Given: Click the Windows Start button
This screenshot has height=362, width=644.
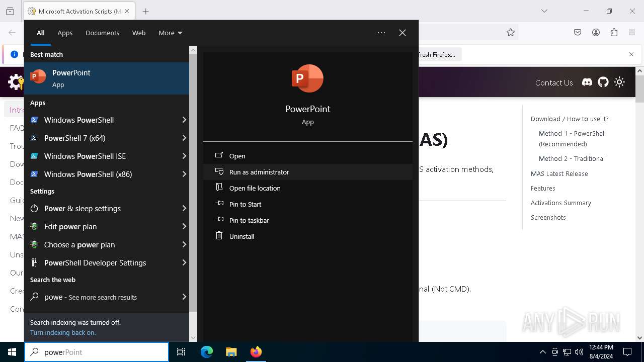Looking at the screenshot, I should (x=12, y=352).
